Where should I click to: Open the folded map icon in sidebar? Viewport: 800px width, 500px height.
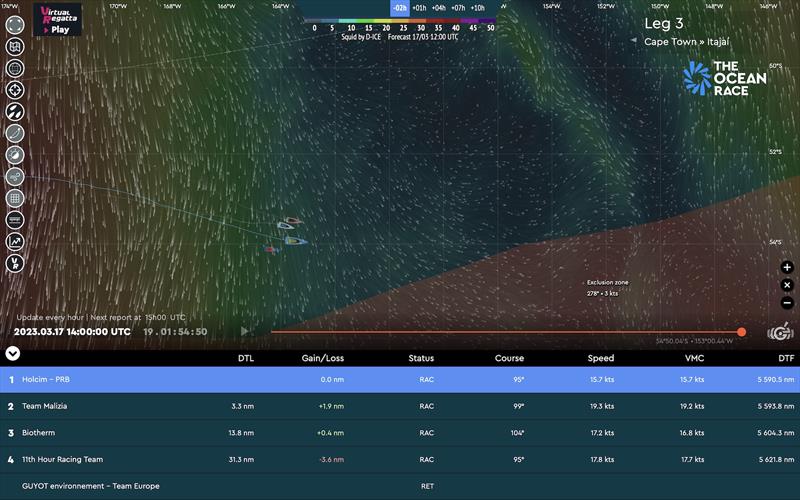point(15,47)
